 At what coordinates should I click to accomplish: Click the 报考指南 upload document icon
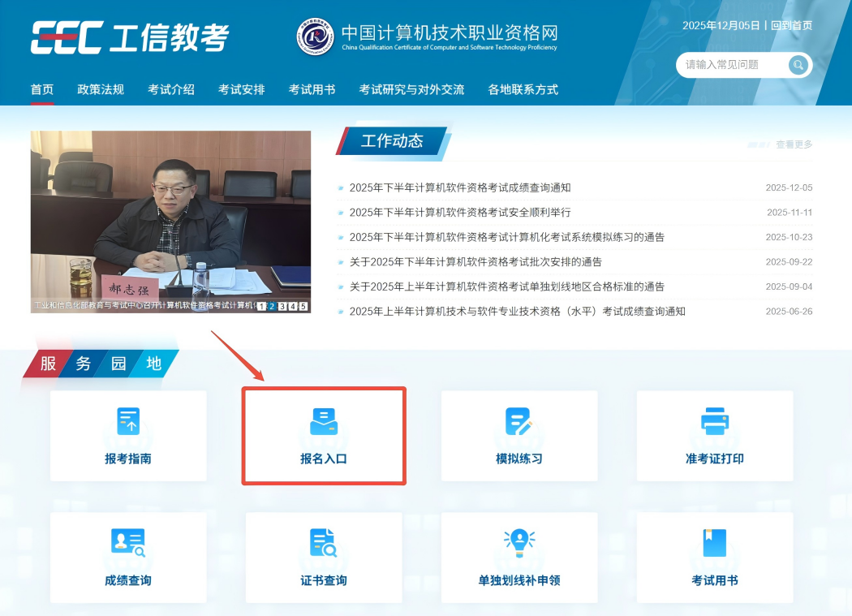pyautogui.click(x=128, y=421)
